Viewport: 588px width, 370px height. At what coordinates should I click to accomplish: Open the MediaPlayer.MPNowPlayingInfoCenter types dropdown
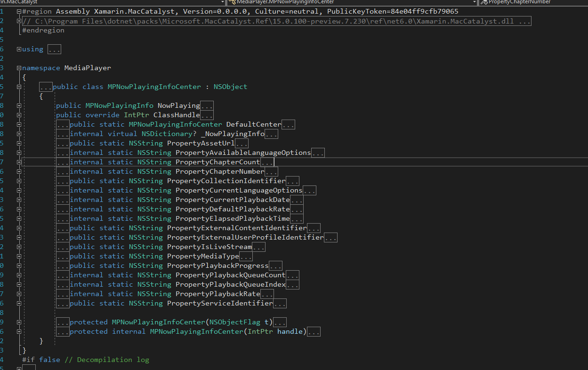(474, 2)
